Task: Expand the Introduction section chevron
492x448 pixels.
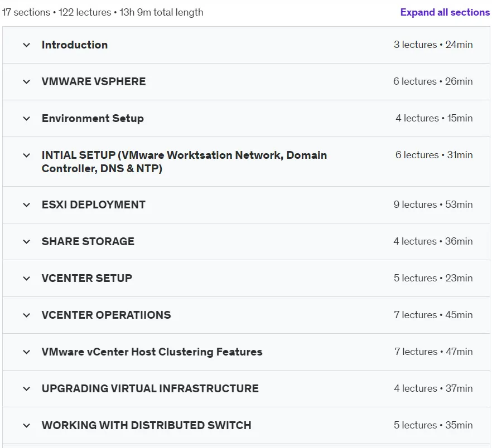Action: point(27,45)
